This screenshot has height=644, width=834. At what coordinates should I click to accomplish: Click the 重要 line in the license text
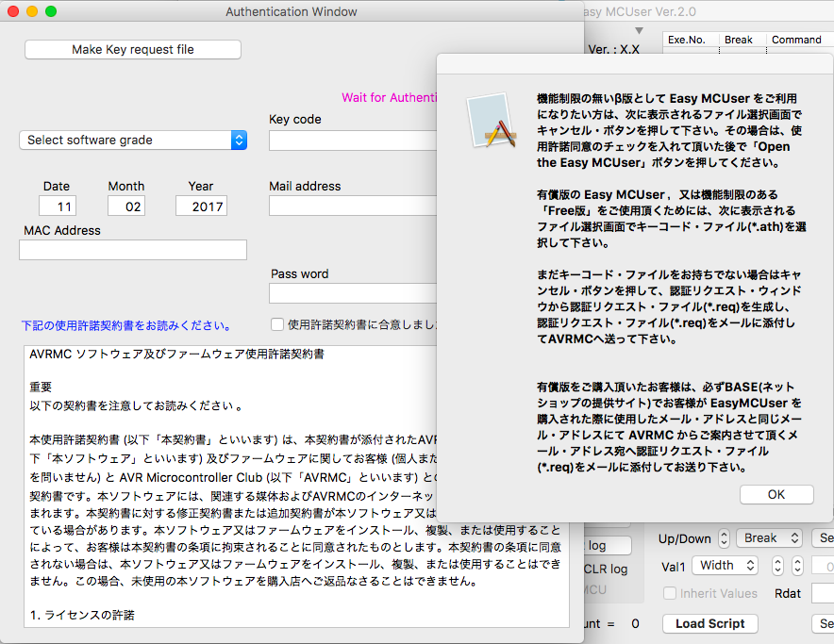41,388
